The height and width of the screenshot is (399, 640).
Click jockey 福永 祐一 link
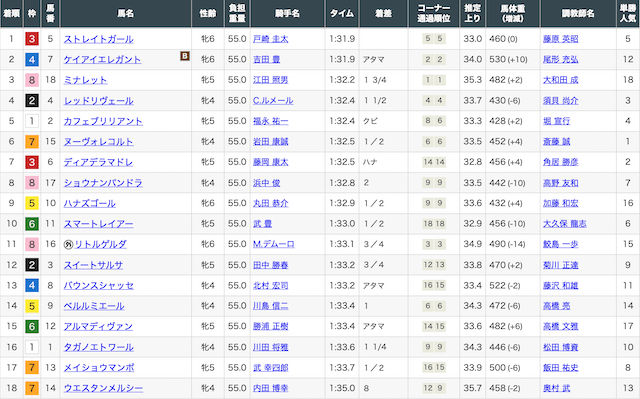click(271, 121)
